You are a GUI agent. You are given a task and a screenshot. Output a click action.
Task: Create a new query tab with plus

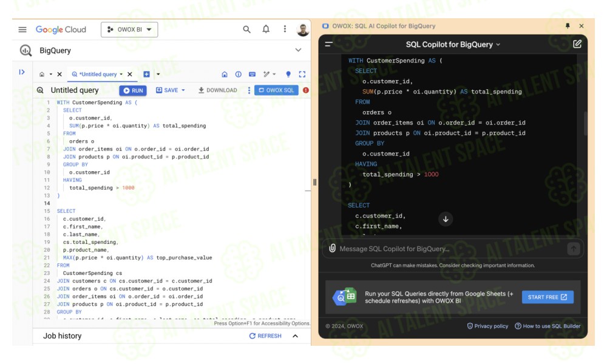pyautogui.click(x=146, y=74)
